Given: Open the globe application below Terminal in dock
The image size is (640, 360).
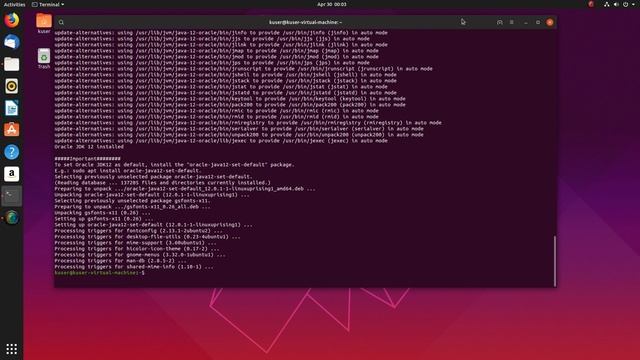Looking at the screenshot, I should point(11,218).
